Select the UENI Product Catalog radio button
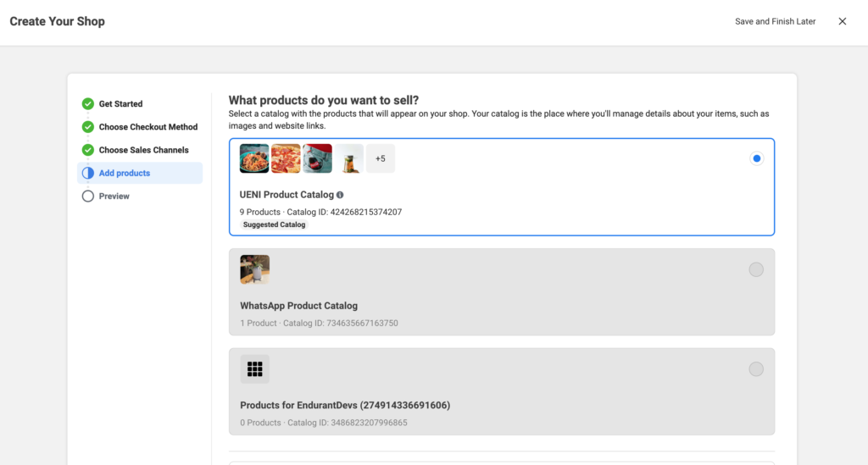This screenshot has width=868, height=465. [x=756, y=158]
